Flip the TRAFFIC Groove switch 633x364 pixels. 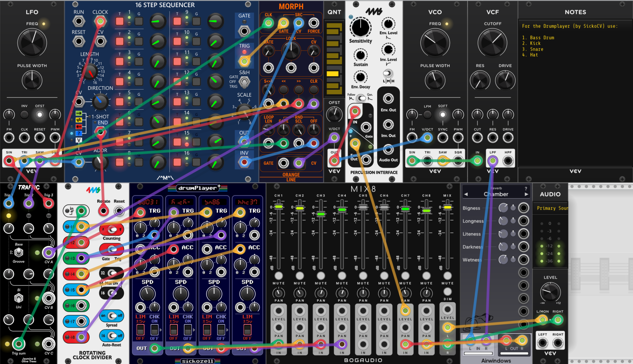point(19,253)
